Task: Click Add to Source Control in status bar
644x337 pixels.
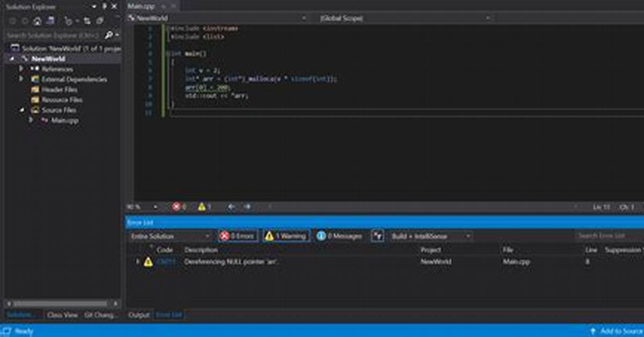Action: pyautogui.click(x=616, y=331)
